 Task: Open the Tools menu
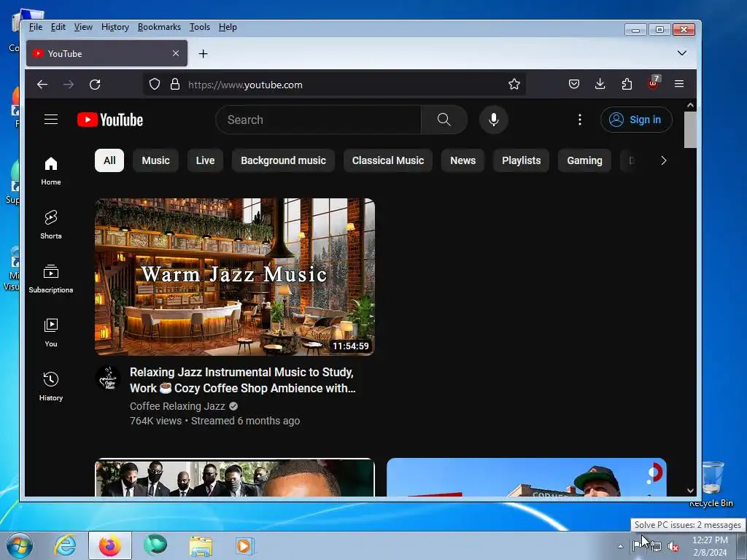200,27
